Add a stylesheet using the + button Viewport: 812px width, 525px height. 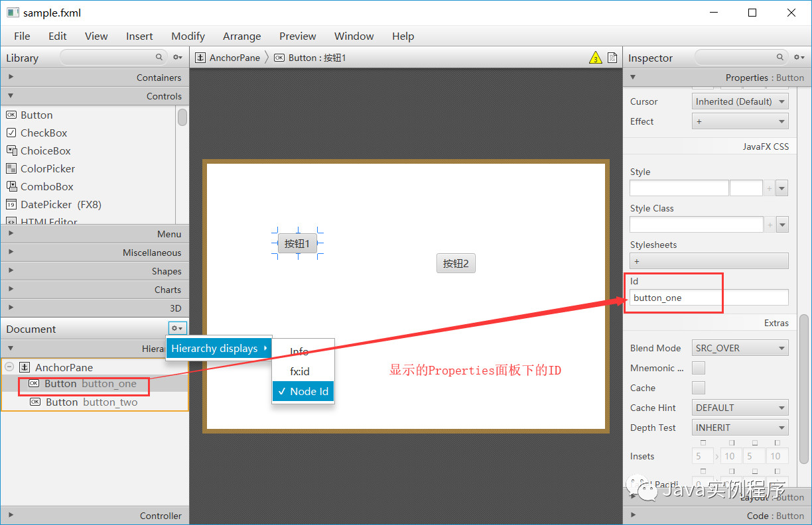636,261
